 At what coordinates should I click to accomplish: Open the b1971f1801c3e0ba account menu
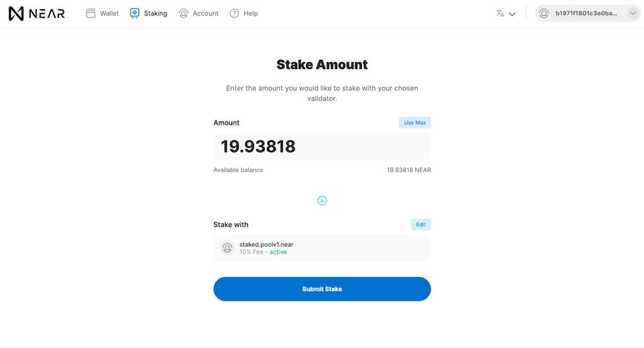click(x=587, y=13)
